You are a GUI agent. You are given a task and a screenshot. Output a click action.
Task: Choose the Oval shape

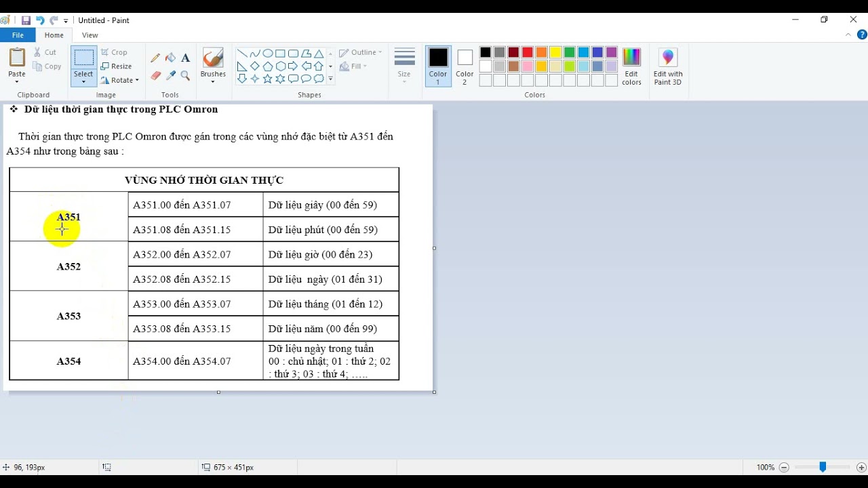[268, 54]
